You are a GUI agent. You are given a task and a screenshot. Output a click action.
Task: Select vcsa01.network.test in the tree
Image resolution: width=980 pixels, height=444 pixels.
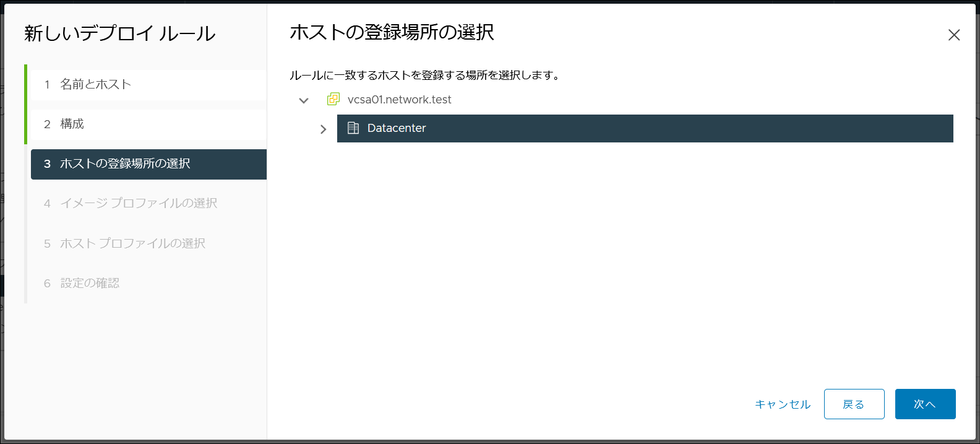pyautogui.click(x=399, y=100)
